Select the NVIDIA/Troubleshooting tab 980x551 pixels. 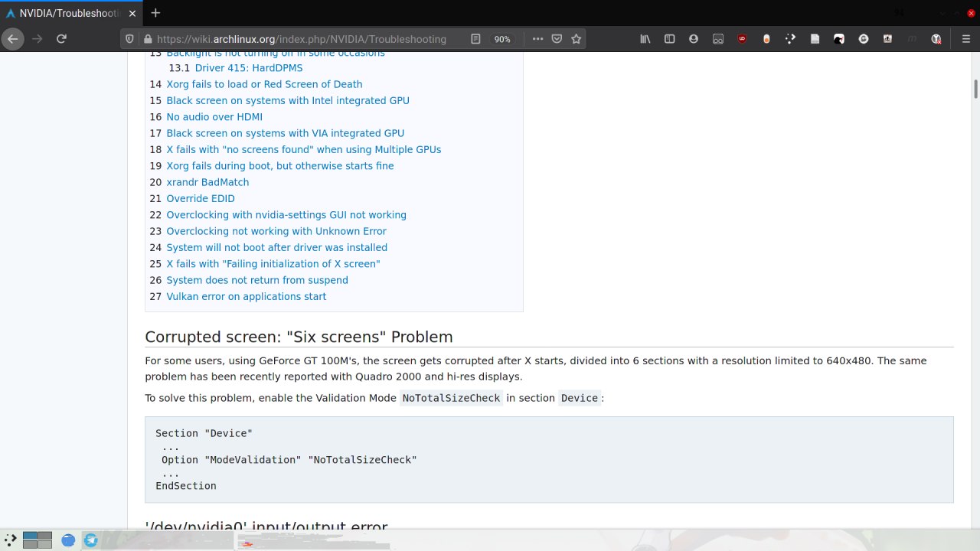(x=72, y=13)
